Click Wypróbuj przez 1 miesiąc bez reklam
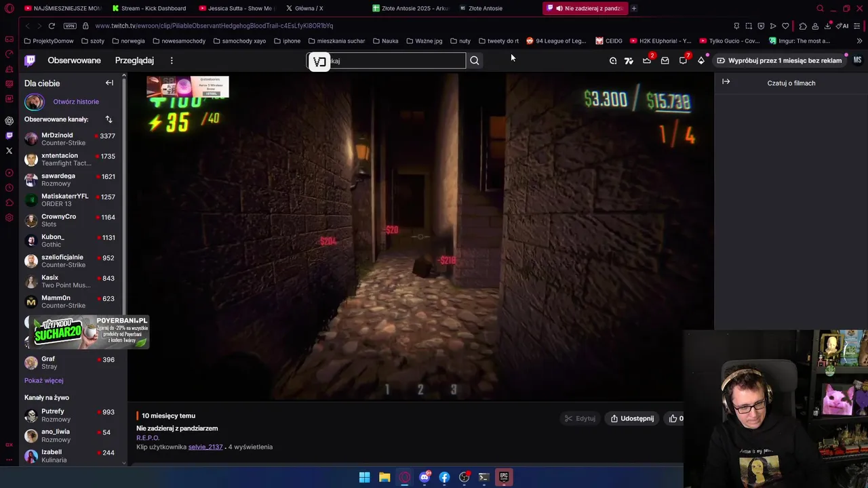The image size is (868, 488). click(780, 60)
